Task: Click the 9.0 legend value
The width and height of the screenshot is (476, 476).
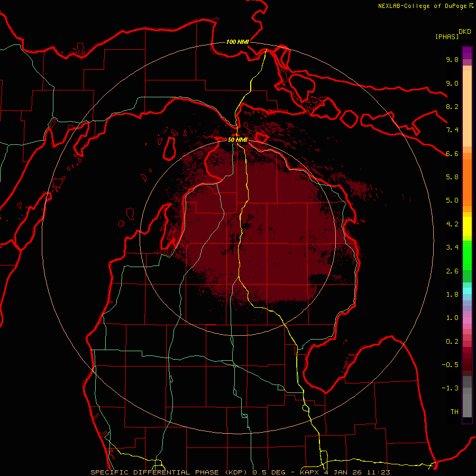Action: (452, 84)
